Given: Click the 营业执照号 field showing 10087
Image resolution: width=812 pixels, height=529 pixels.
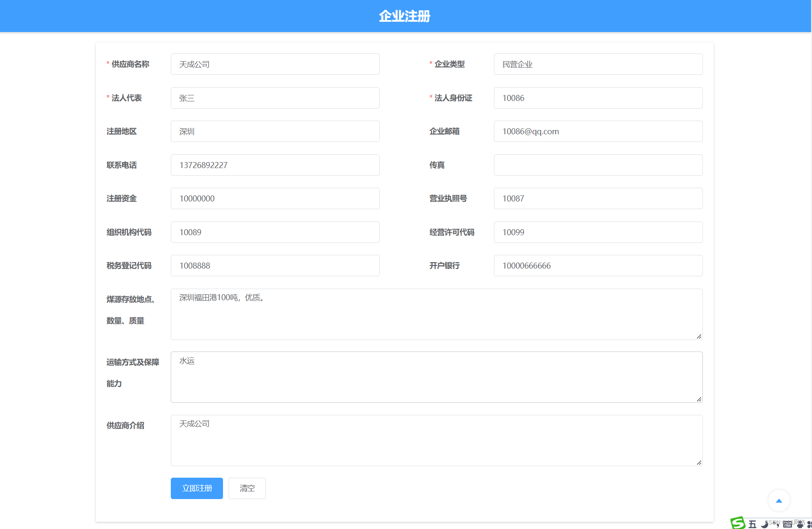Looking at the screenshot, I should pyautogui.click(x=598, y=198).
